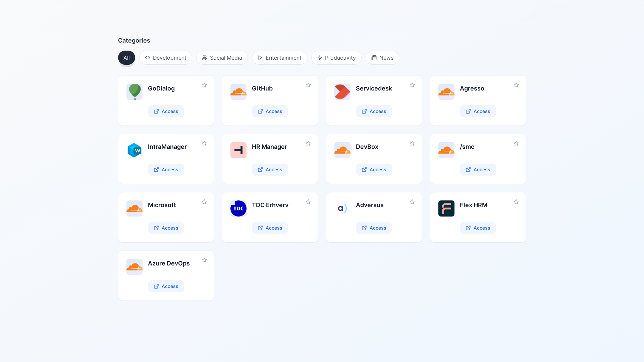Click the TDC Erhverv blue logo
Image resolution: width=644 pixels, height=362 pixels.
tap(238, 208)
